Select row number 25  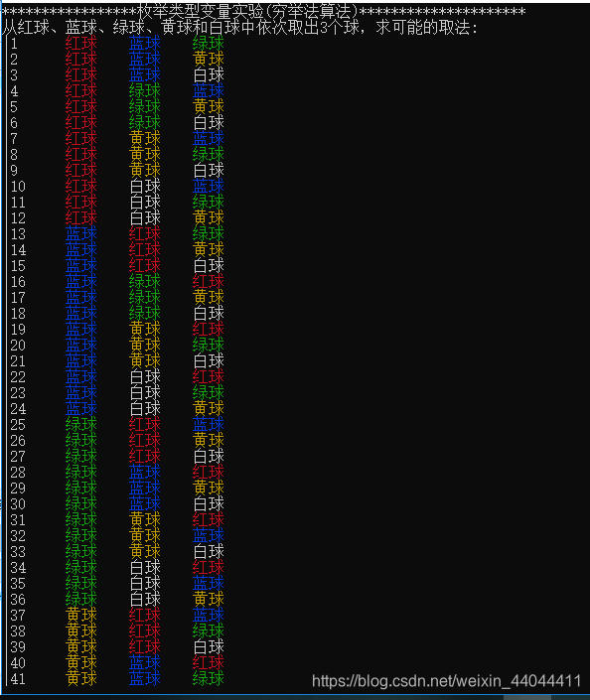(x=18, y=425)
